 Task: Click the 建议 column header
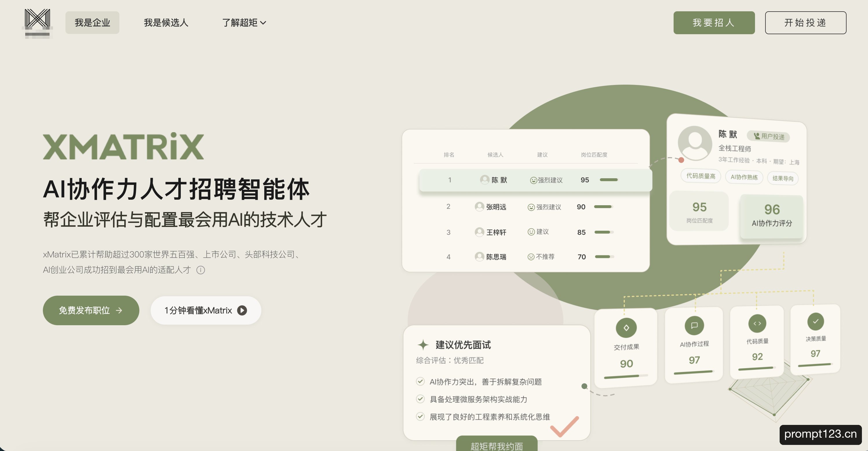pyautogui.click(x=542, y=155)
